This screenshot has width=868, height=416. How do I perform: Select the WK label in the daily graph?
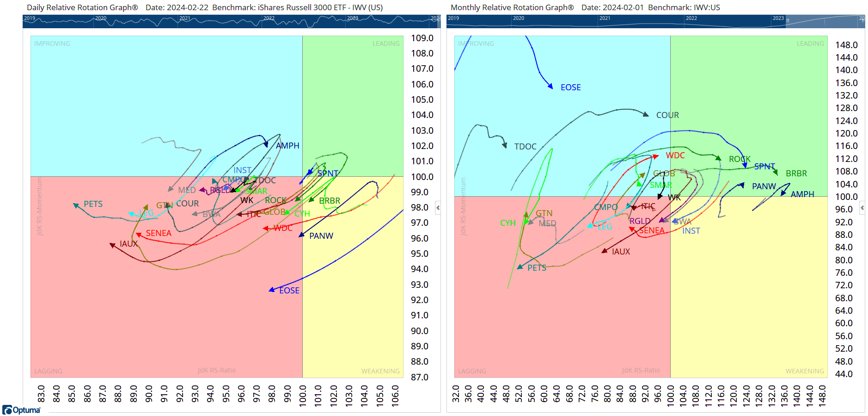pyautogui.click(x=247, y=200)
